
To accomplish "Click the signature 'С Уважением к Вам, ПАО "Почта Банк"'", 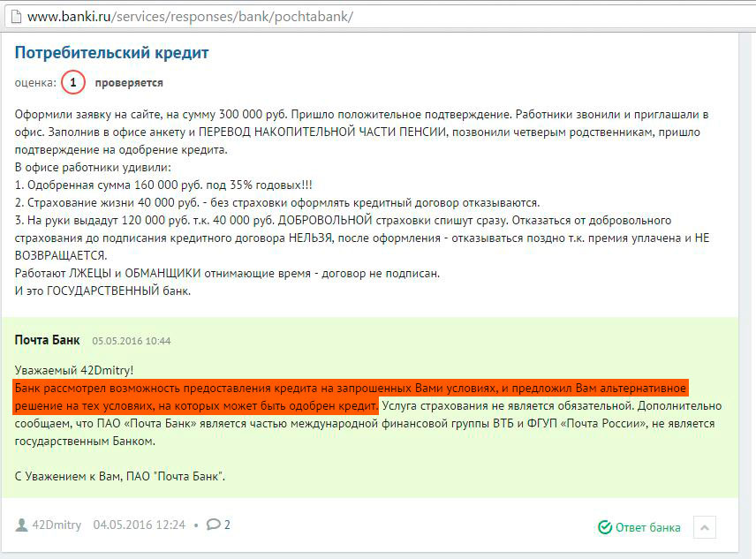I will [x=120, y=476].
